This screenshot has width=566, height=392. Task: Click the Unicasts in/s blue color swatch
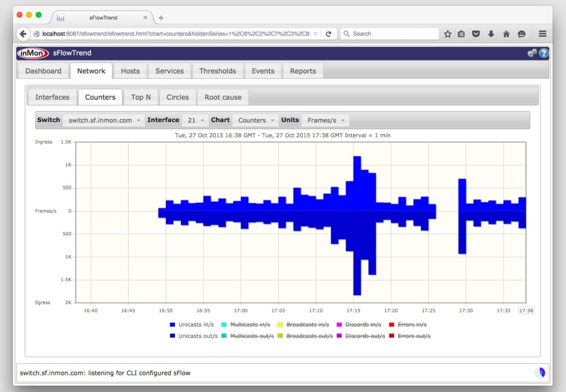click(173, 325)
